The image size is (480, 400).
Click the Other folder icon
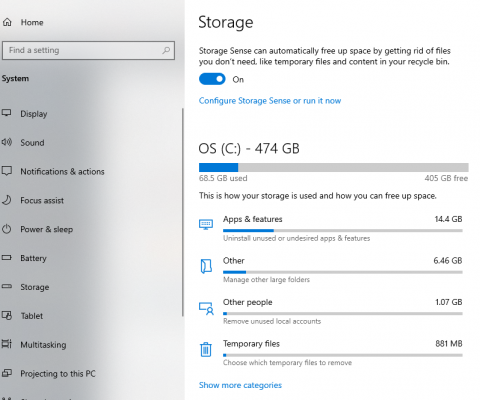pyautogui.click(x=206, y=266)
